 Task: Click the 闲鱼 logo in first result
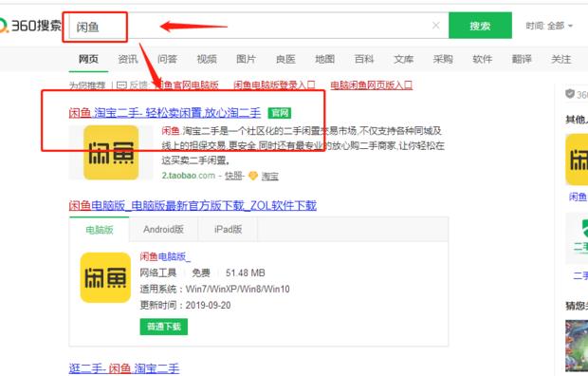coord(111,153)
